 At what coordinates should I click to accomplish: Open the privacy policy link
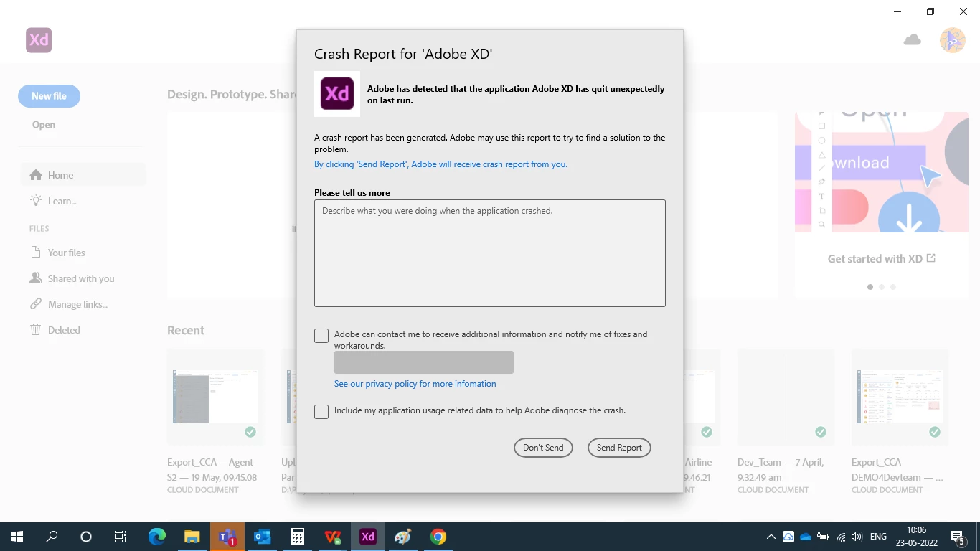(415, 384)
